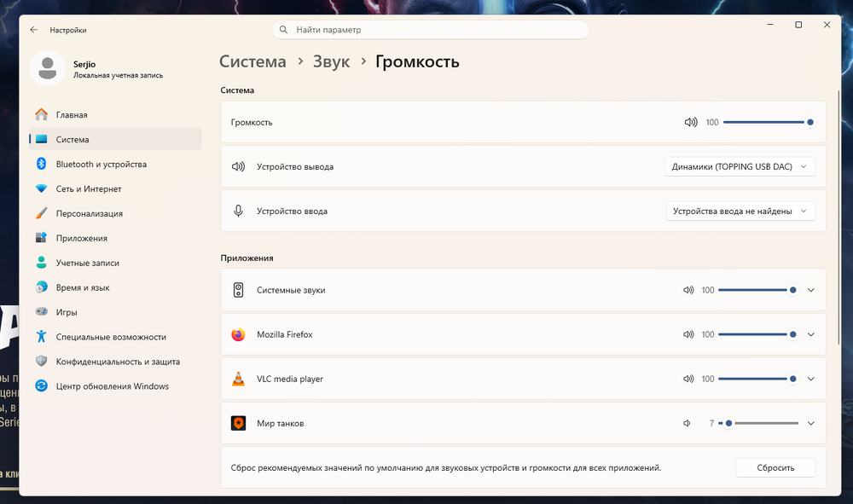Click the Найти параметр search field
The height and width of the screenshot is (504, 853).
430,30
